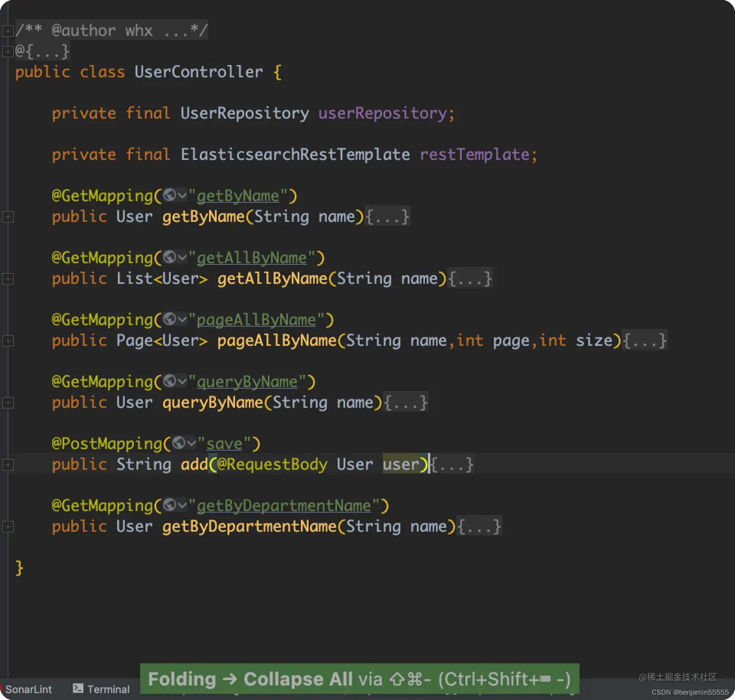Open the "getByName" URL mapping link
Image resolution: width=735 pixels, height=700 pixels.
coord(238,196)
